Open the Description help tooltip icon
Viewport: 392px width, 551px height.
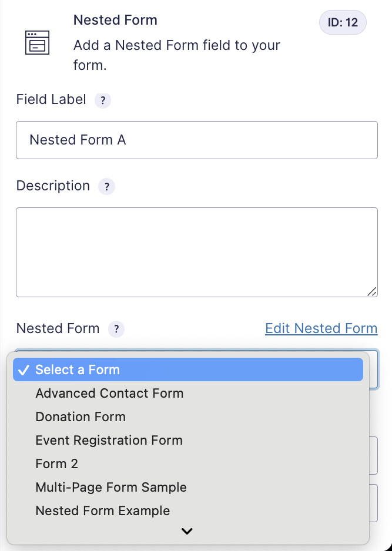[x=106, y=186]
